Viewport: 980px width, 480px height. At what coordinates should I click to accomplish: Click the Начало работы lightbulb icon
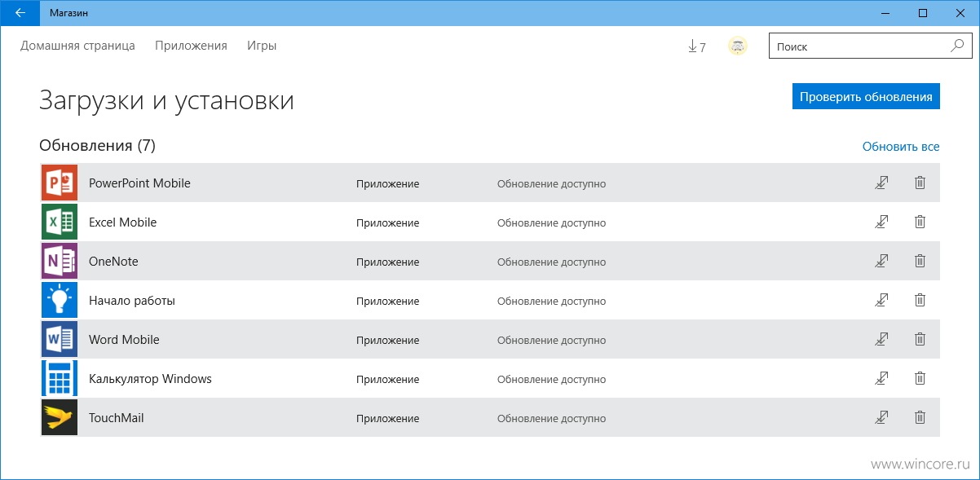(x=60, y=301)
